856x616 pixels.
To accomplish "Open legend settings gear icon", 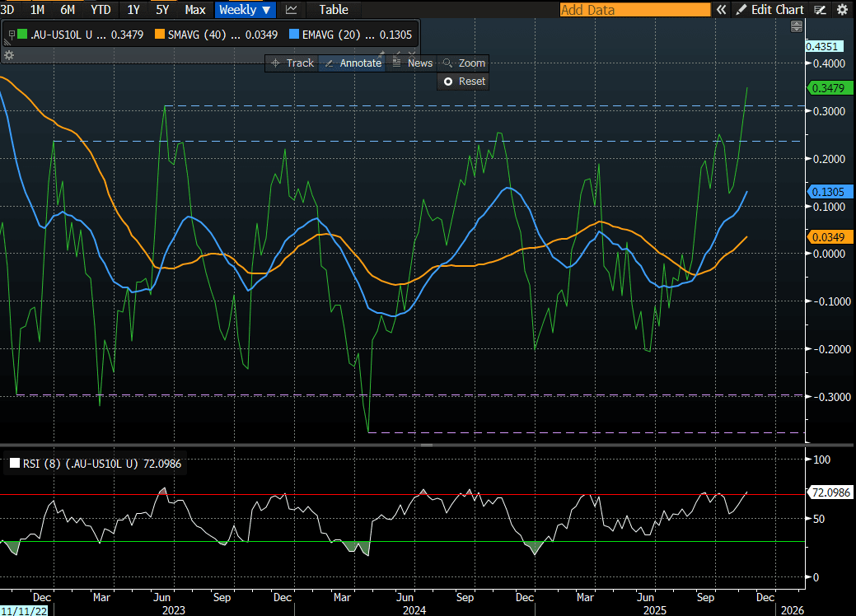I will tap(9, 55).
